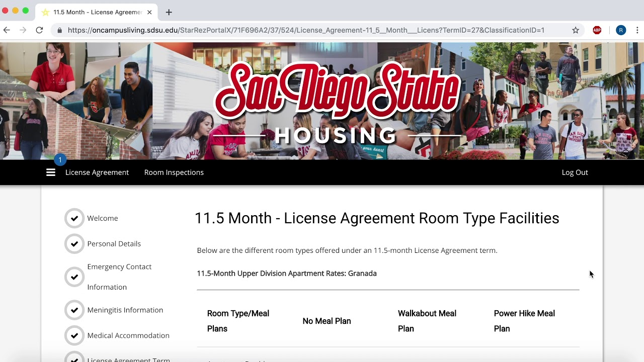Viewport: 644px width, 362px height.
Task: Reload the current page
Action: coord(39,30)
